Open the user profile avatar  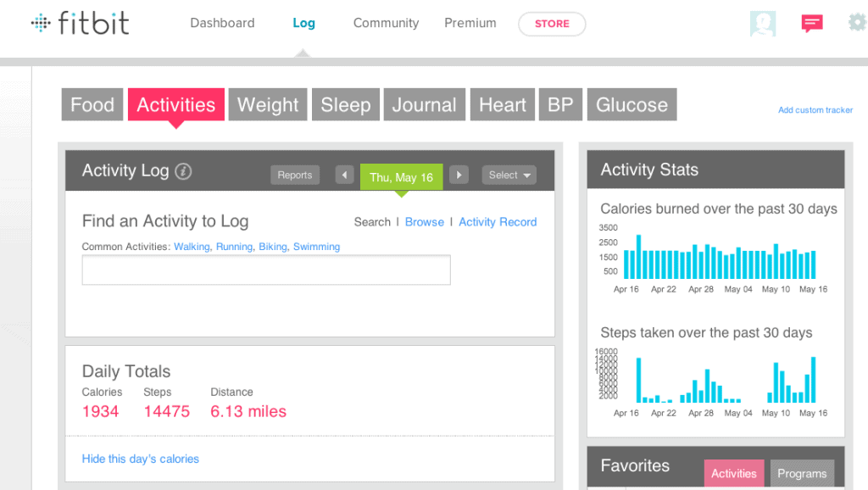763,23
